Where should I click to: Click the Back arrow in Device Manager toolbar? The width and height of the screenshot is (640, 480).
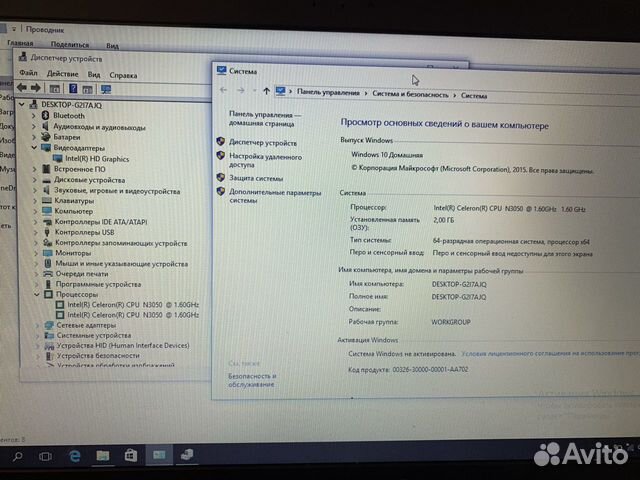pyautogui.click(x=22, y=87)
